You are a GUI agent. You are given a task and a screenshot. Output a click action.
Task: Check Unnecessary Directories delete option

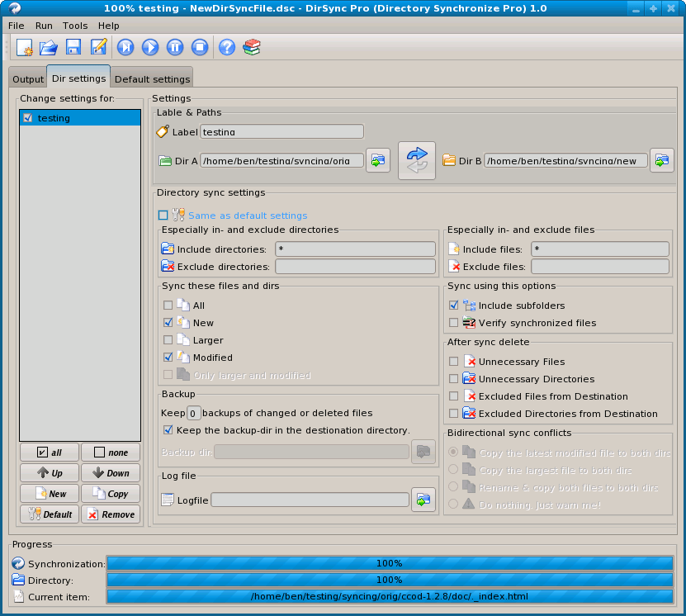pos(454,378)
